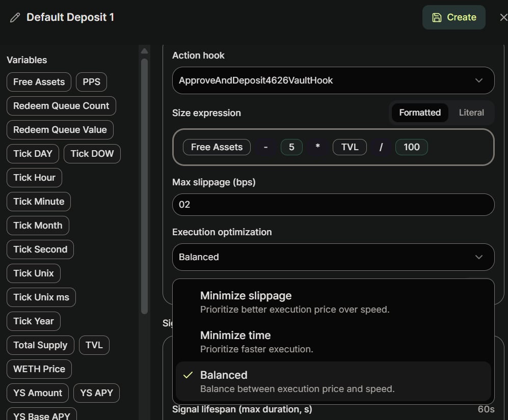The image size is (508, 420).
Task: Select the YS APY variable
Action: tap(96, 394)
